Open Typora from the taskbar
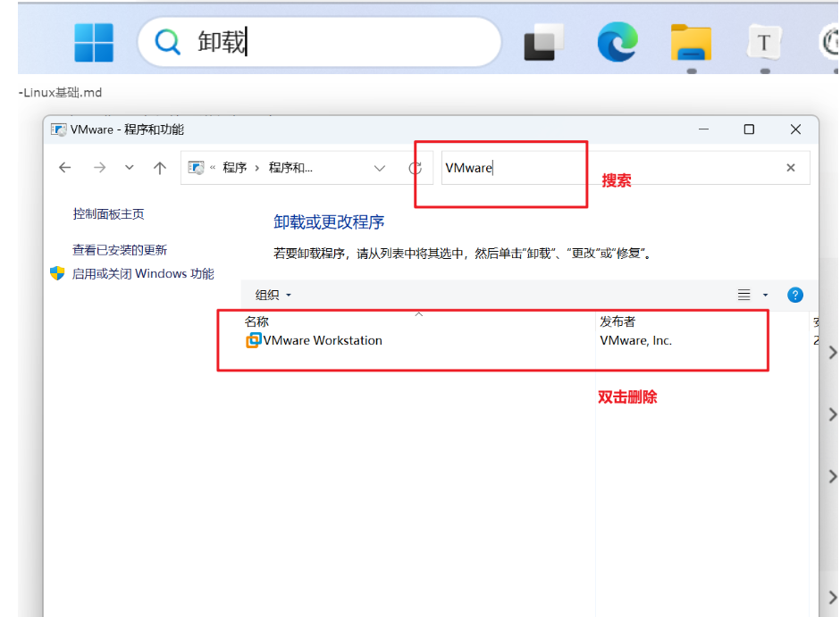840x617 pixels. coord(764,42)
